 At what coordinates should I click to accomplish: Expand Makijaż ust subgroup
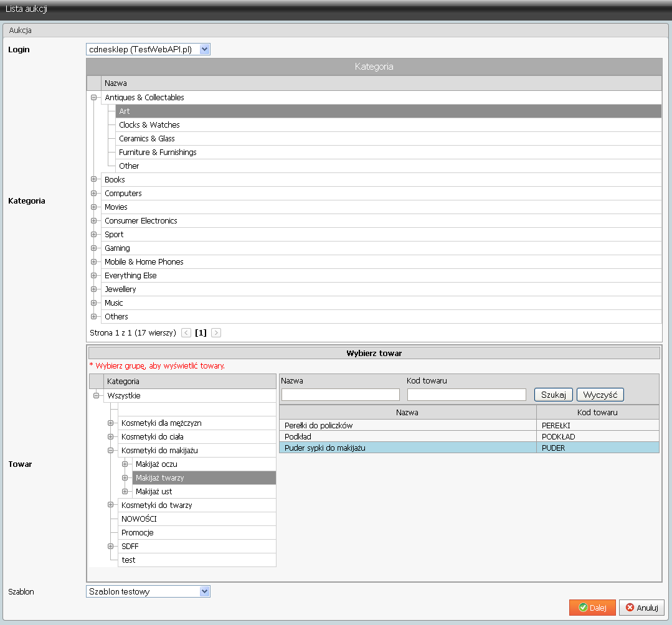[x=125, y=491]
